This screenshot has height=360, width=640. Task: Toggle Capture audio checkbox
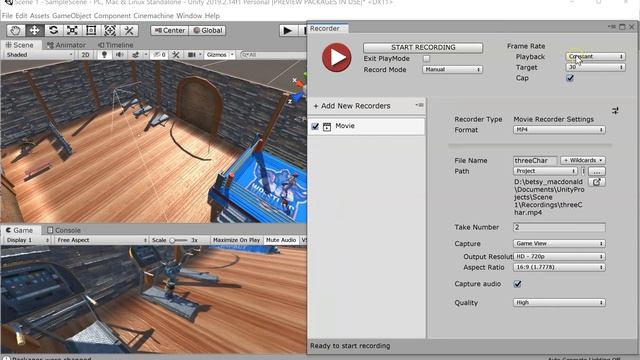(517, 284)
